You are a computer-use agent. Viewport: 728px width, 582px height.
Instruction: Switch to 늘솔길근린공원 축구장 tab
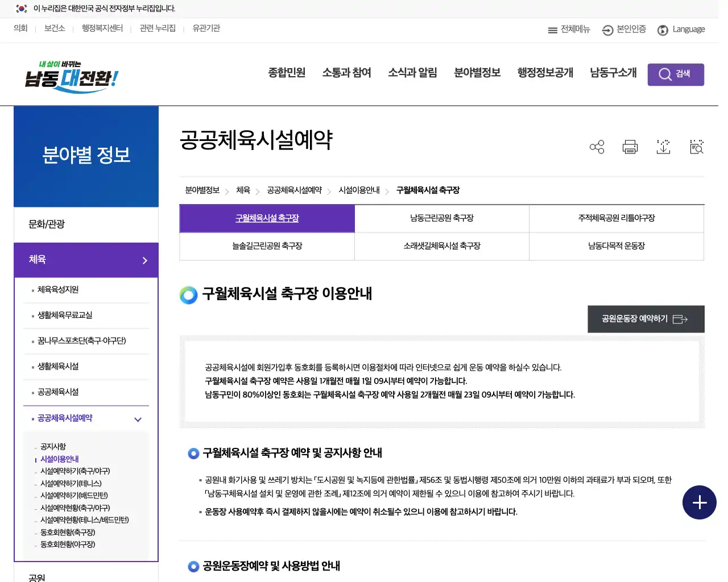click(267, 246)
